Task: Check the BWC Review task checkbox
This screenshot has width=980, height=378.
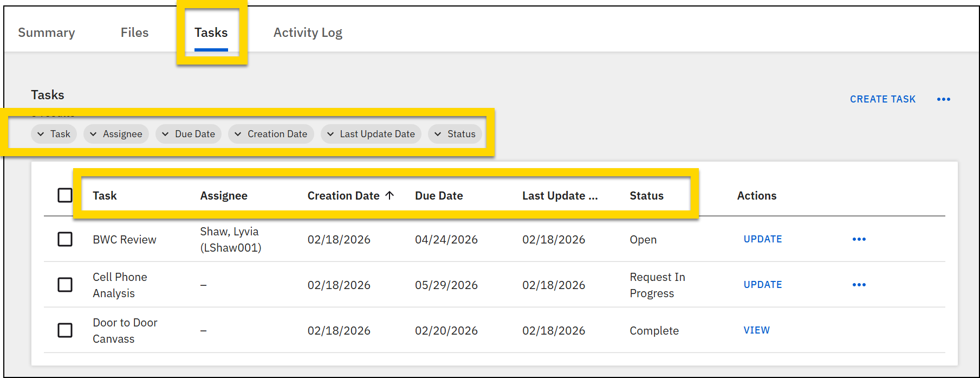Action: coord(65,239)
